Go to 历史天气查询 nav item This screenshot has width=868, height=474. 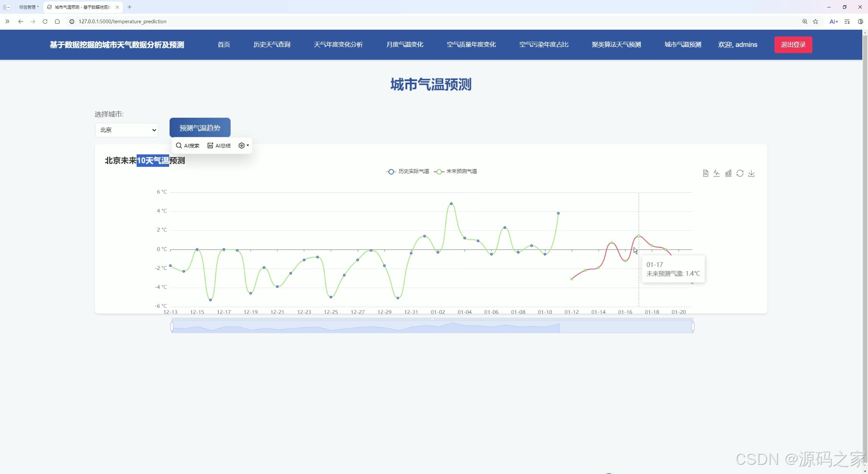[x=271, y=45]
